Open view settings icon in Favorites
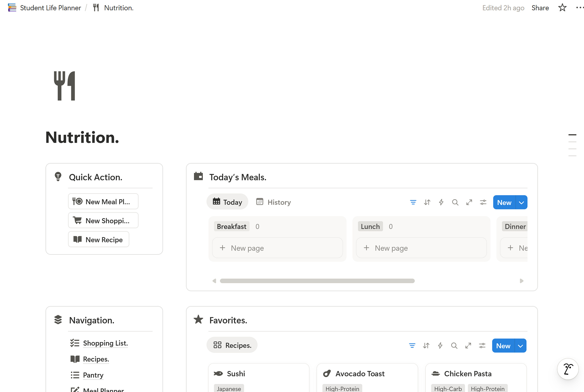The width and height of the screenshot is (584, 392). pos(482,345)
